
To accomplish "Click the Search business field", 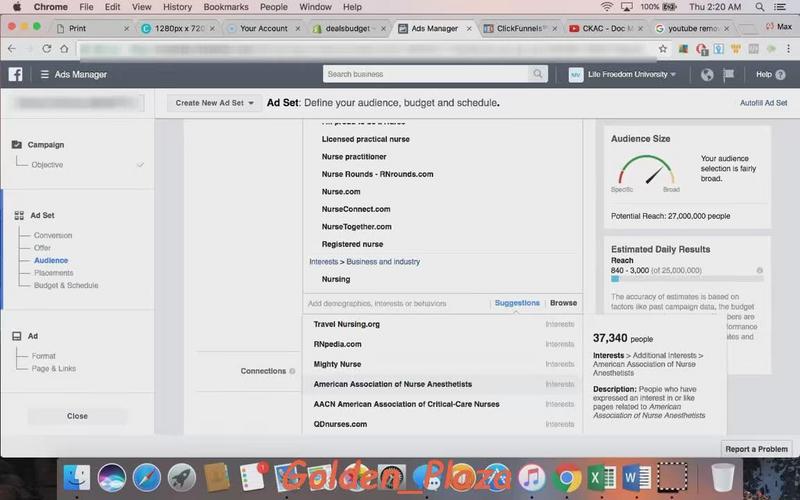I will click(x=427, y=74).
